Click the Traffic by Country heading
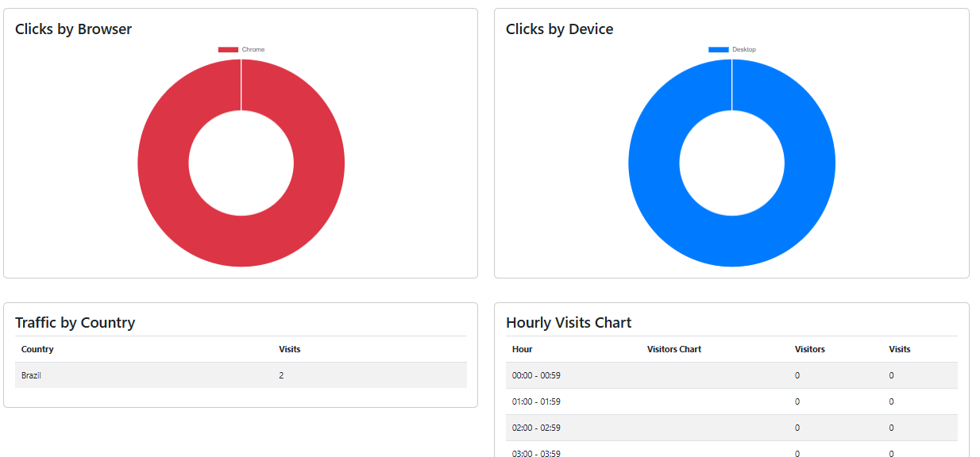This screenshot has width=980, height=457. [x=75, y=323]
